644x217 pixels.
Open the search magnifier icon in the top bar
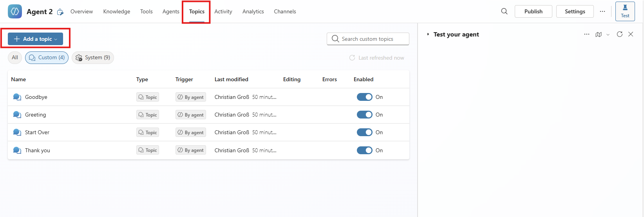(504, 11)
